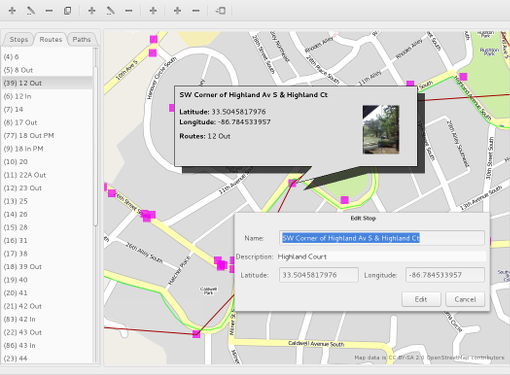Click the second pencil edit icon in toolbar

click(110, 11)
